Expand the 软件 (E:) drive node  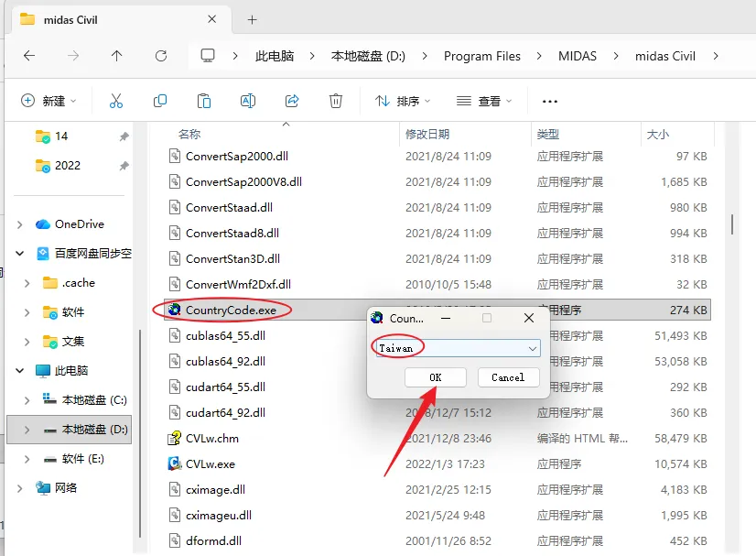[27, 459]
